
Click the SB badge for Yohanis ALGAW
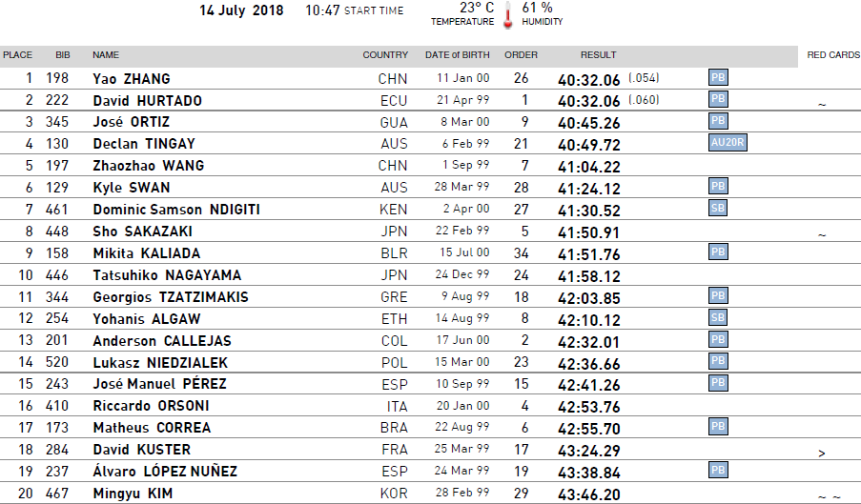pyautogui.click(x=718, y=317)
